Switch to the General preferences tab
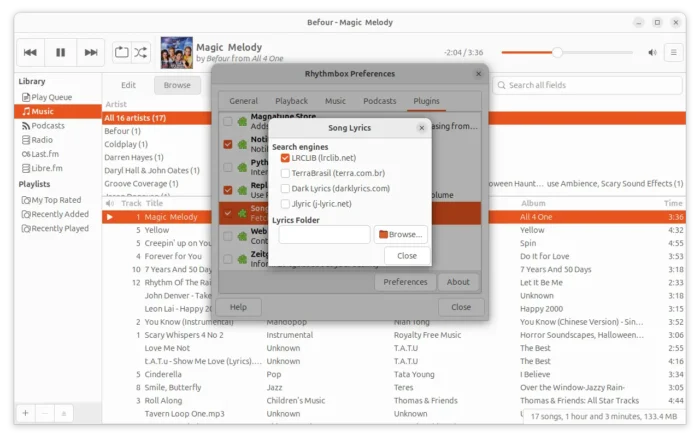 (x=243, y=101)
